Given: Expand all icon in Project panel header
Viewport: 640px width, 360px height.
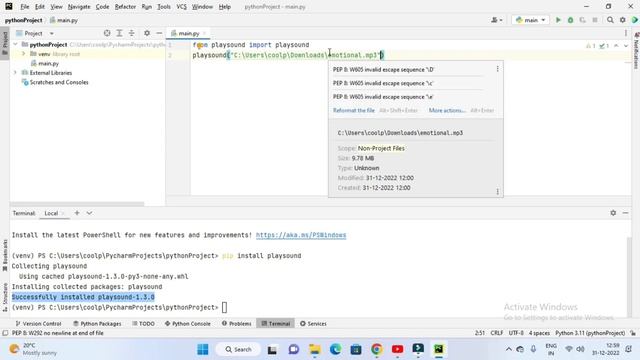Looking at the screenshot, I should pyautogui.click(x=119, y=33).
